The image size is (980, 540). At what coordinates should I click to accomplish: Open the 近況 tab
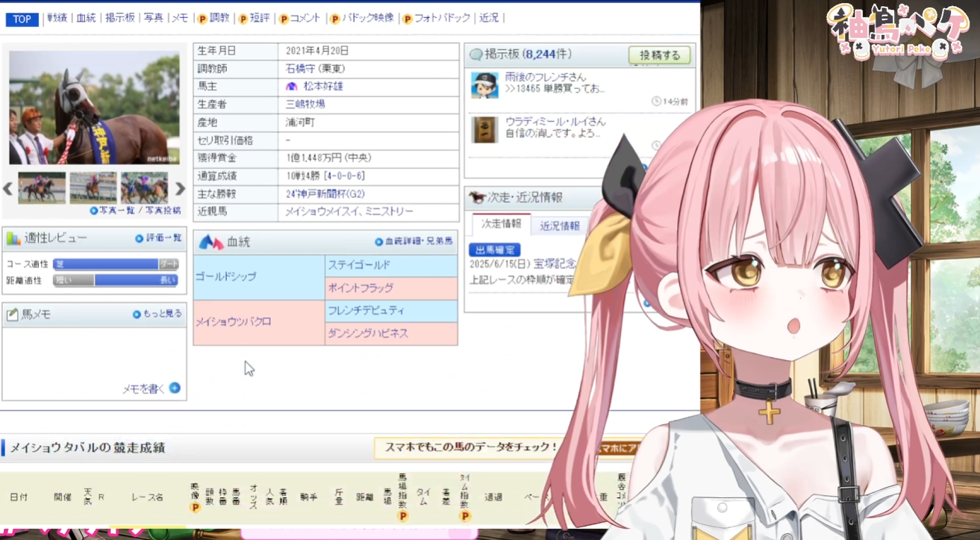click(489, 18)
